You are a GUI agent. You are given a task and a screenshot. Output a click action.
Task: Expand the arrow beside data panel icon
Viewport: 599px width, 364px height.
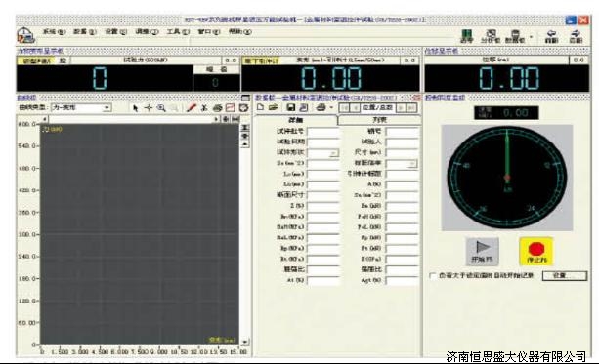click(531, 37)
